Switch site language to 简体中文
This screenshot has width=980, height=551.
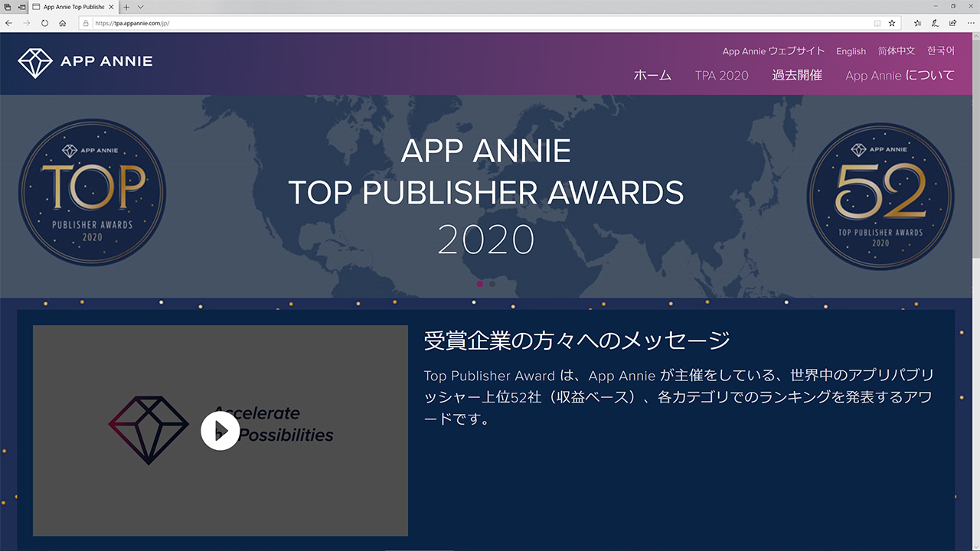pyautogui.click(x=897, y=51)
